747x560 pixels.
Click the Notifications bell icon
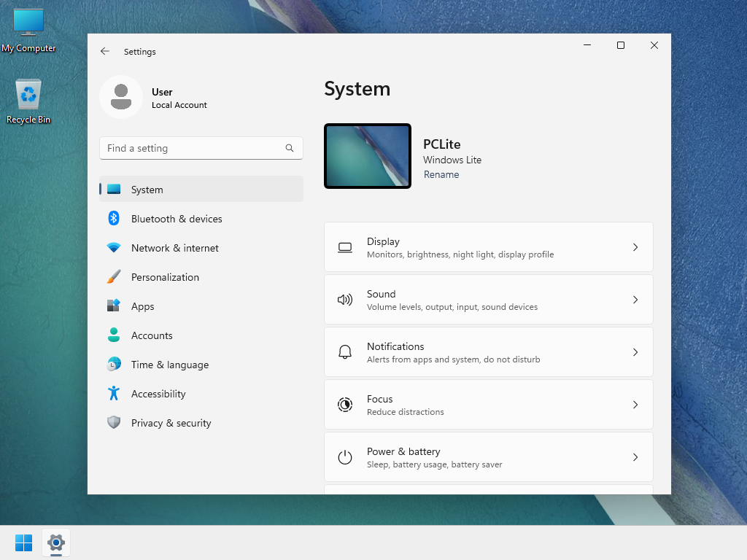click(344, 352)
